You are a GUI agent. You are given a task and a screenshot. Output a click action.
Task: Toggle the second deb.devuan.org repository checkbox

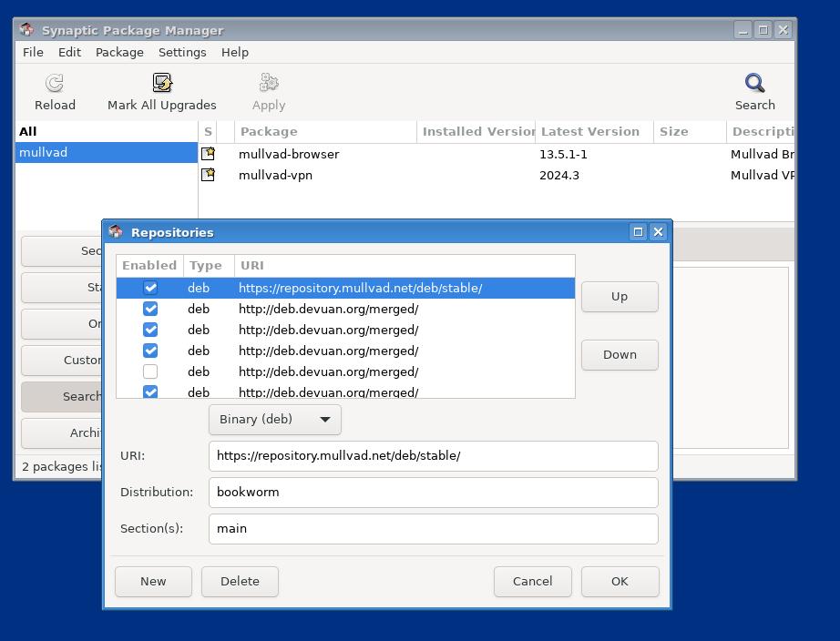[x=150, y=330]
